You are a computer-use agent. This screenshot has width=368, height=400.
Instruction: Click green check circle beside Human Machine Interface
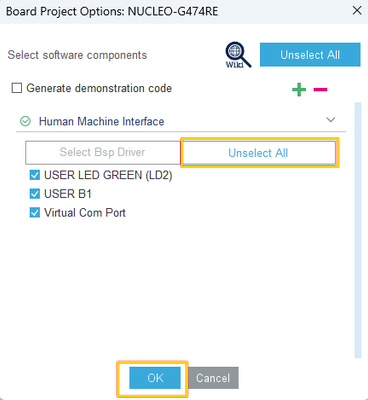(25, 121)
